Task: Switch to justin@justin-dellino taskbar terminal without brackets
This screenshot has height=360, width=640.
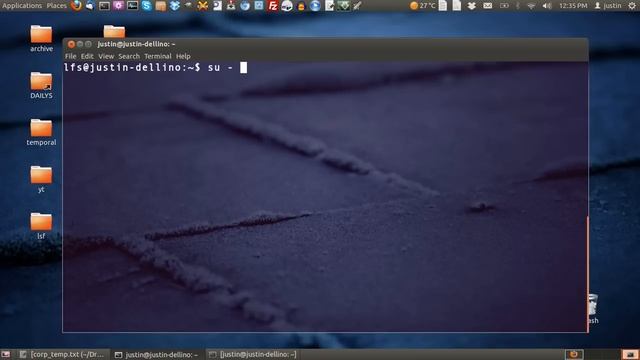Action: pyautogui.click(x=157, y=354)
